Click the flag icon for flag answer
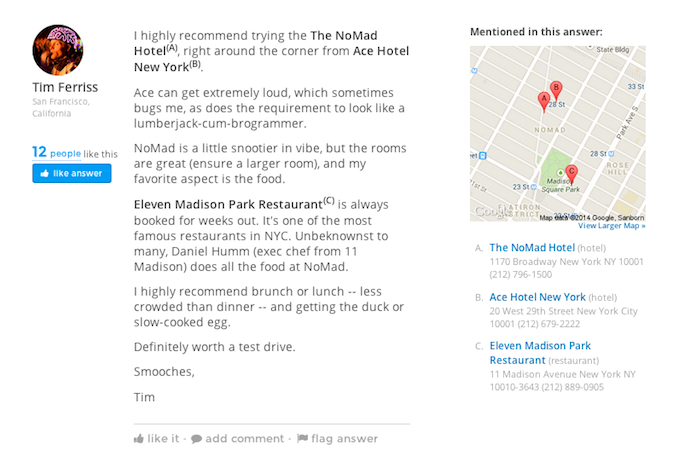Viewport: 679px width, 470px height. (302, 439)
